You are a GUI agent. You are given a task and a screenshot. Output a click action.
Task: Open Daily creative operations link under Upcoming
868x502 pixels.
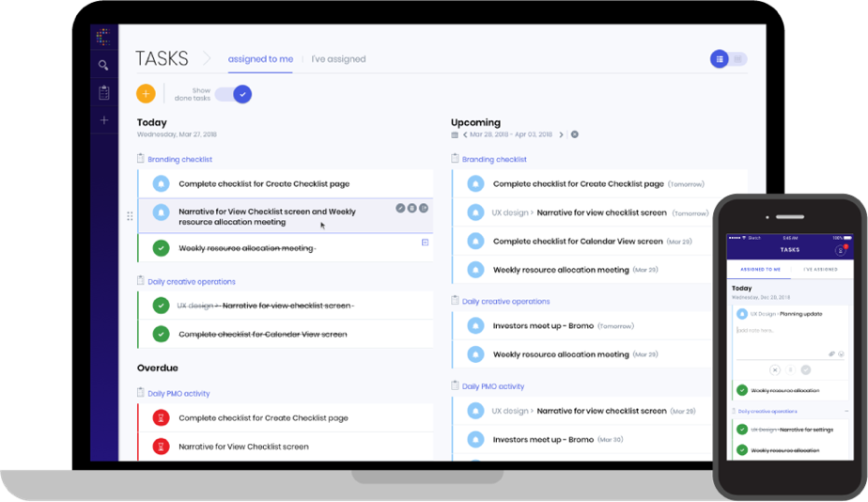pyautogui.click(x=506, y=302)
